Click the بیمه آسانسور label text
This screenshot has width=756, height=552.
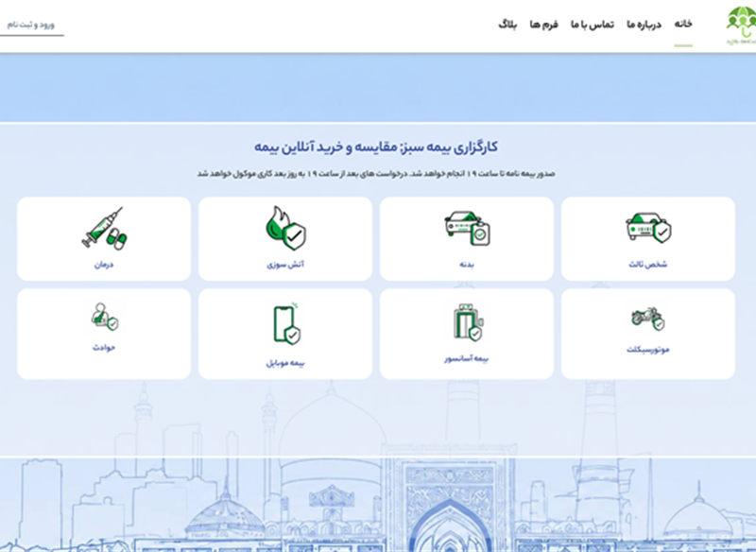tap(467, 358)
